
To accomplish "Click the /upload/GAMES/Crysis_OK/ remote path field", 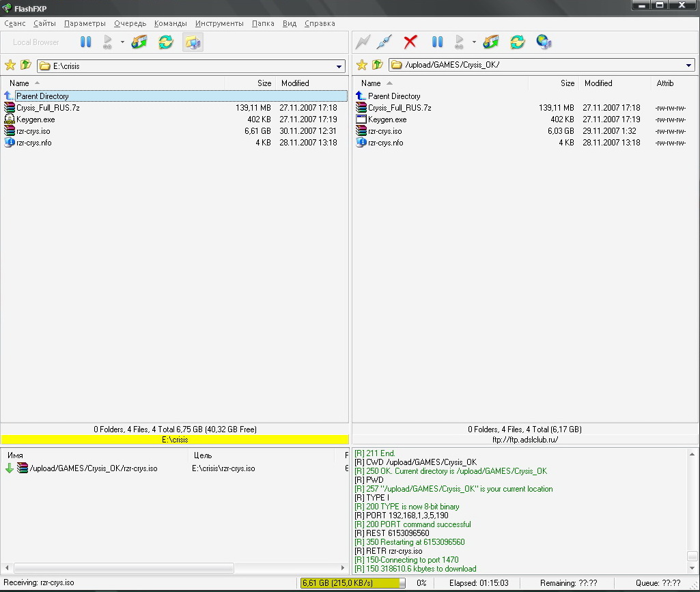I will pyautogui.click(x=542, y=65).
